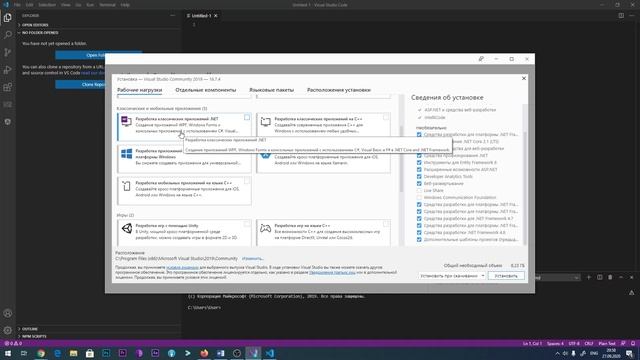Image resolution: width=640 pixels, height=360 pixels.
Task: Click the feedback icon in the installer title bar
Action: tap(481, 59)
